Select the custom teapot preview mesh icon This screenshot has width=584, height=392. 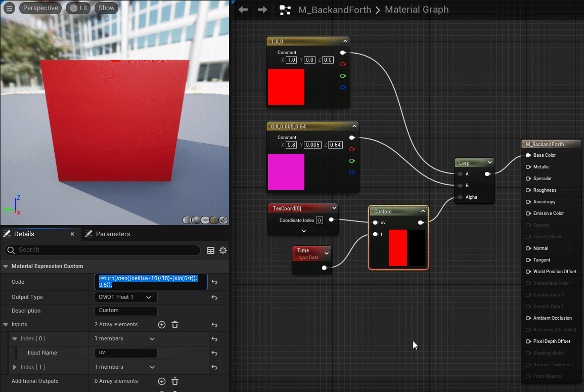pos(224,220)
